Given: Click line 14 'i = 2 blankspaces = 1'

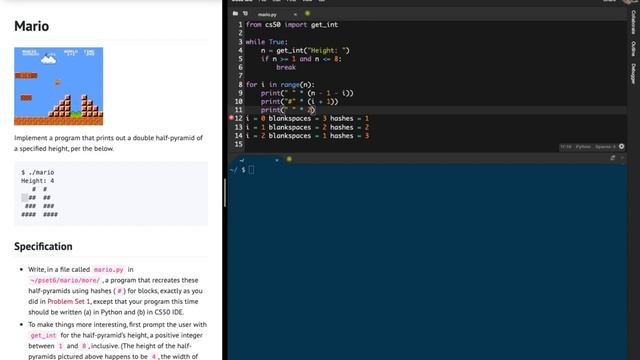Looking at the screenshot, I should point(307,136).
